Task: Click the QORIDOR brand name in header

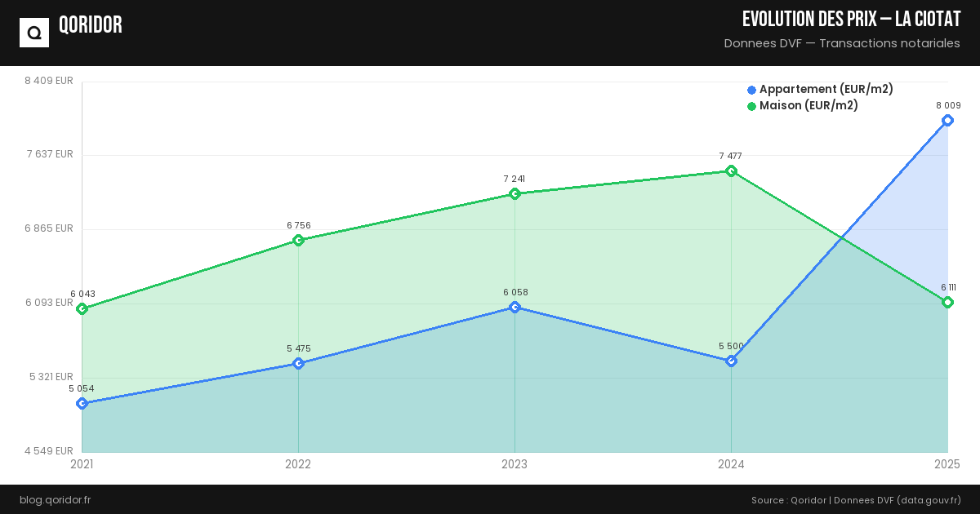Action: pyautogui.click(x=91, y=25)
